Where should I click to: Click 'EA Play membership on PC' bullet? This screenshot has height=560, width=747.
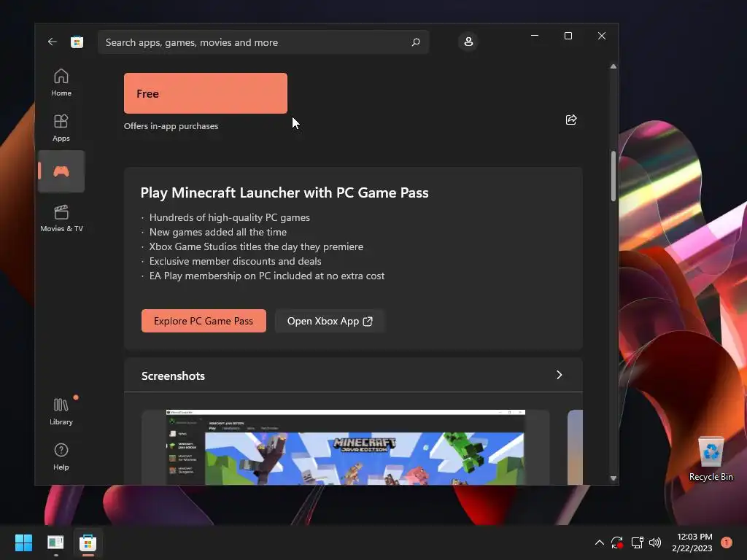click(267, 276)
